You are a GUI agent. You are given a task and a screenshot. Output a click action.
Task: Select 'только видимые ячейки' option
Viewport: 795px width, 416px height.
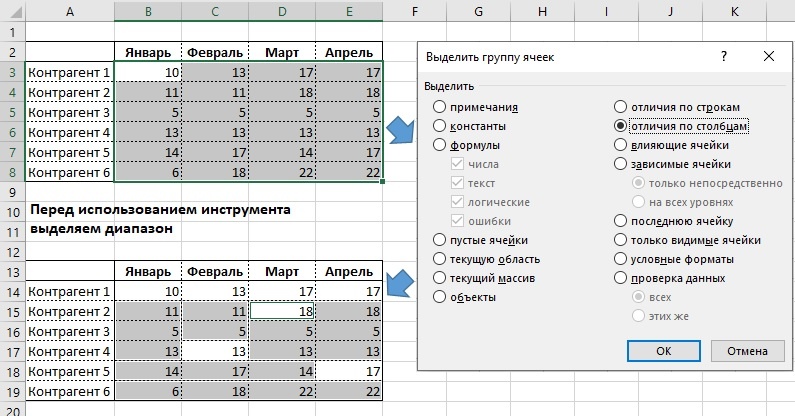pos(621,240)
